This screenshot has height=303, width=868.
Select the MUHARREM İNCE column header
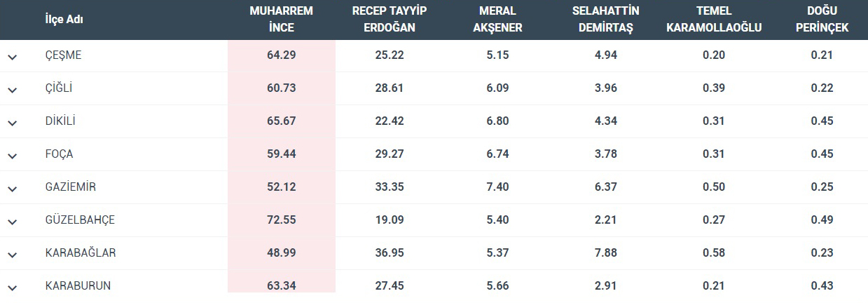tap(282, 20)
